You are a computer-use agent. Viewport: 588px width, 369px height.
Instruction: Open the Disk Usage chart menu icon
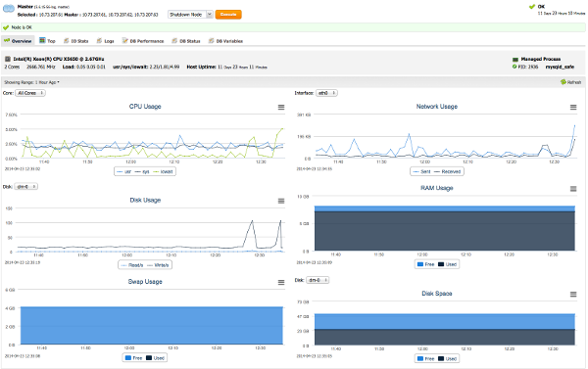(281, 201)
